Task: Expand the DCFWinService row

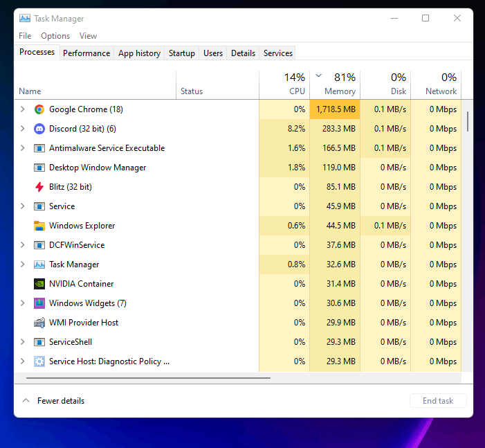Action: click(x=23, y=245)
